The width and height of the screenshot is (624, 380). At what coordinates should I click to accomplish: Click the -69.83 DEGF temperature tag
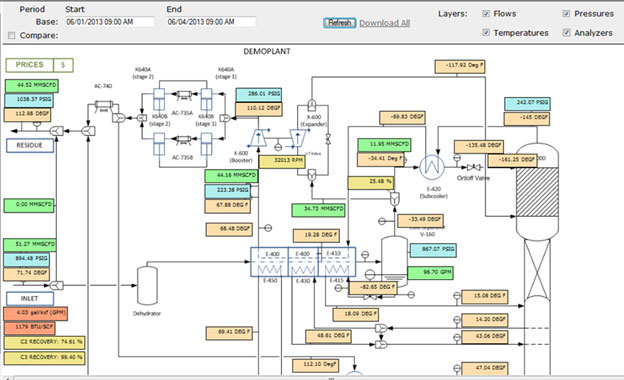point(402,118)
